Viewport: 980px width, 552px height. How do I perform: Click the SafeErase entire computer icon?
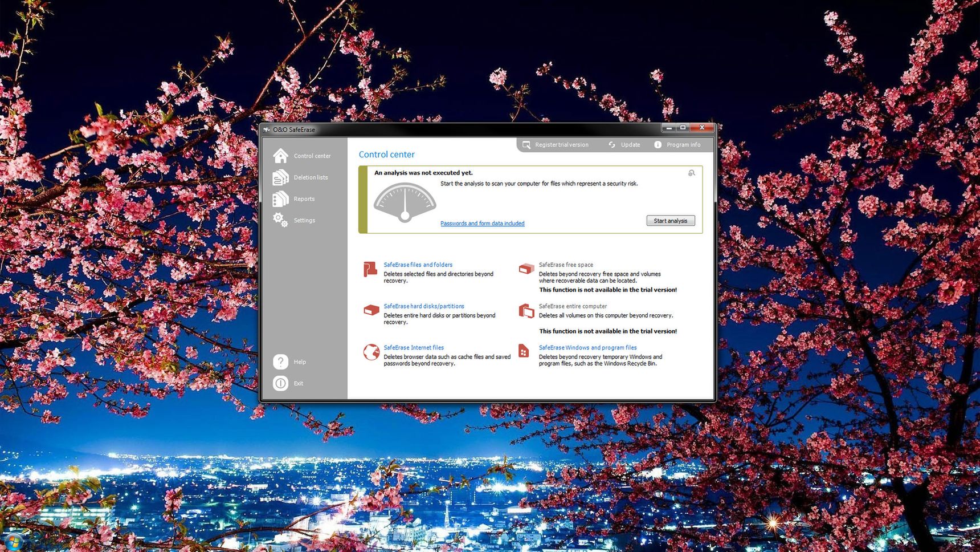point(526,311)
